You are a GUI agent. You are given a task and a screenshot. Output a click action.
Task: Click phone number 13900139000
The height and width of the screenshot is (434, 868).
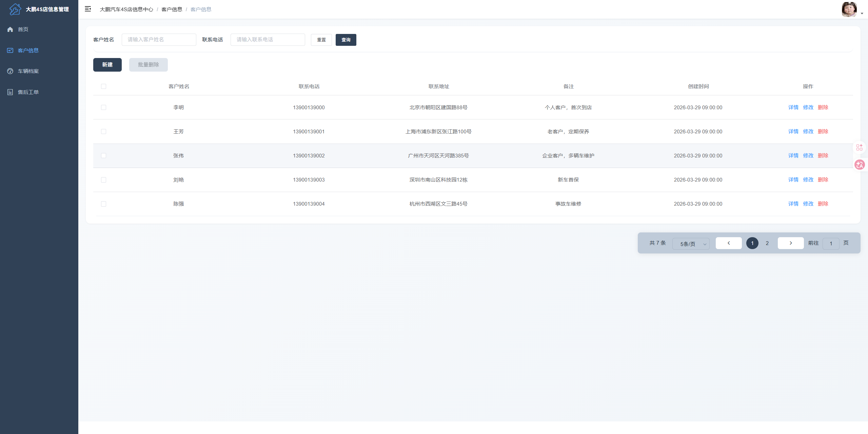(309, 108)
